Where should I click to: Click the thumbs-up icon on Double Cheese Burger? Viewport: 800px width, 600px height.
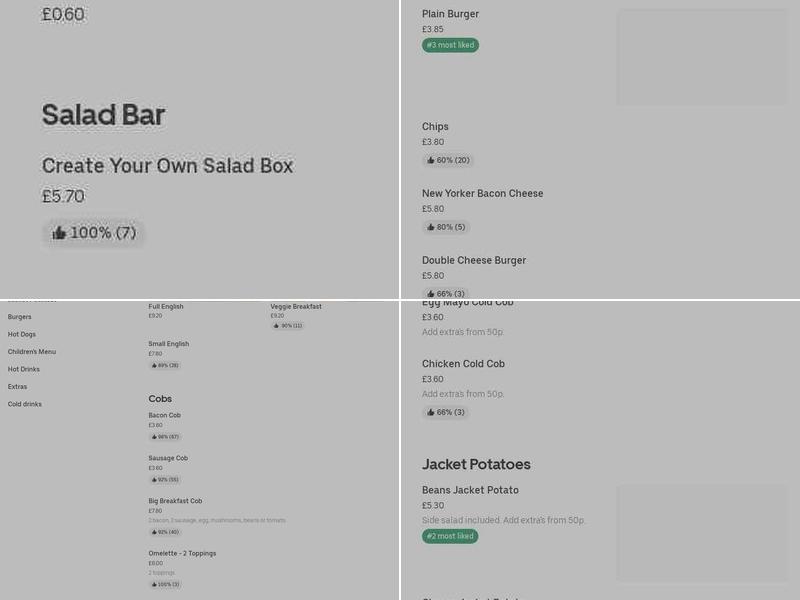tap(432, 293)
